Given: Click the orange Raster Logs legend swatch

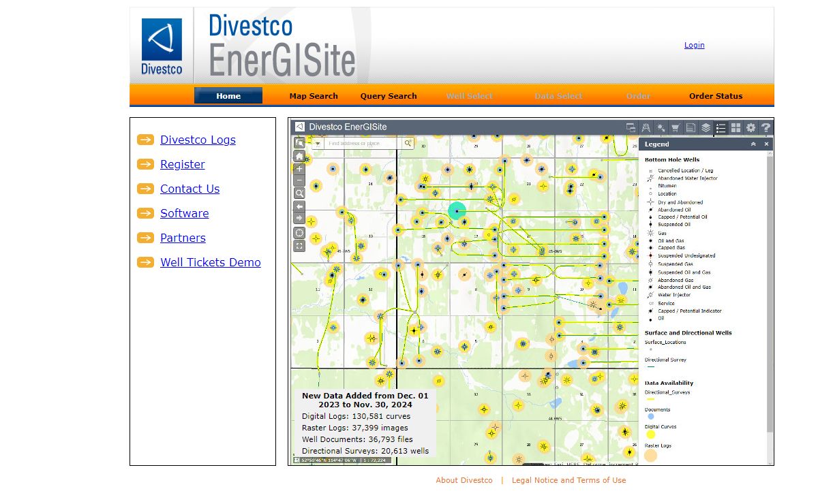Looking at the screenshot, I should point(650,456).
